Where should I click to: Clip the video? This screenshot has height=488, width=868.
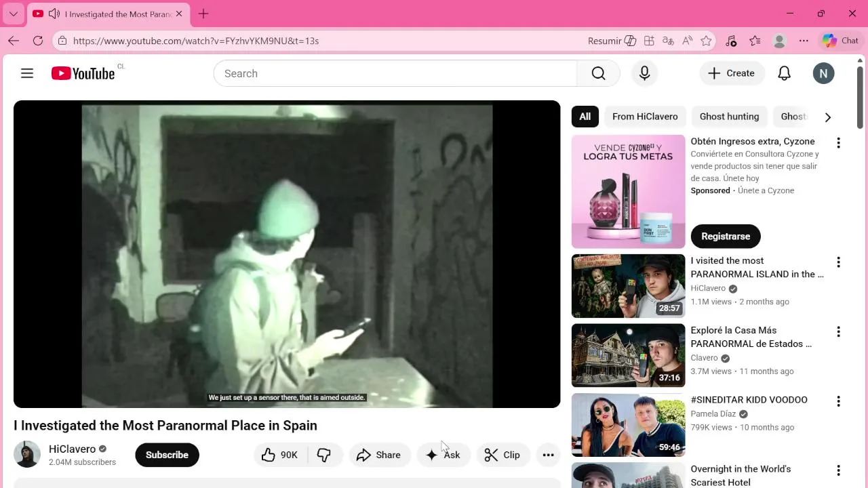[502, 455]
